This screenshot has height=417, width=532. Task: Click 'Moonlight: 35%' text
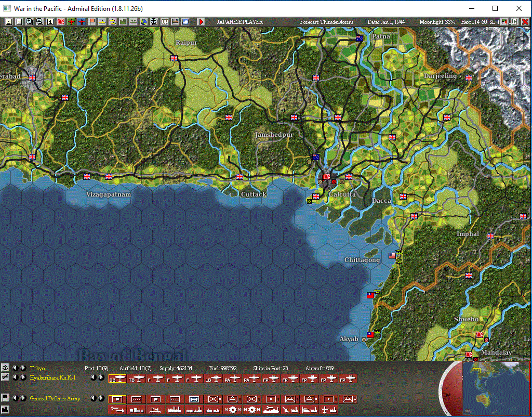437,22
